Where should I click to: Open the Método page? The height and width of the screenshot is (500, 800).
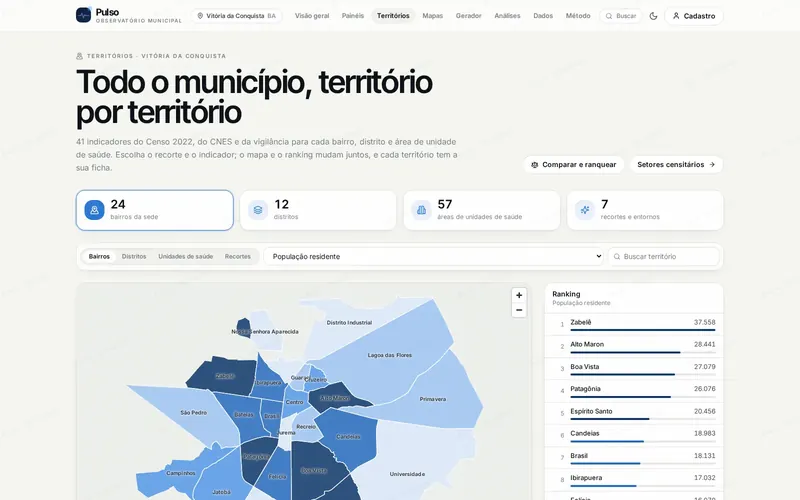(x=578, y=16)
